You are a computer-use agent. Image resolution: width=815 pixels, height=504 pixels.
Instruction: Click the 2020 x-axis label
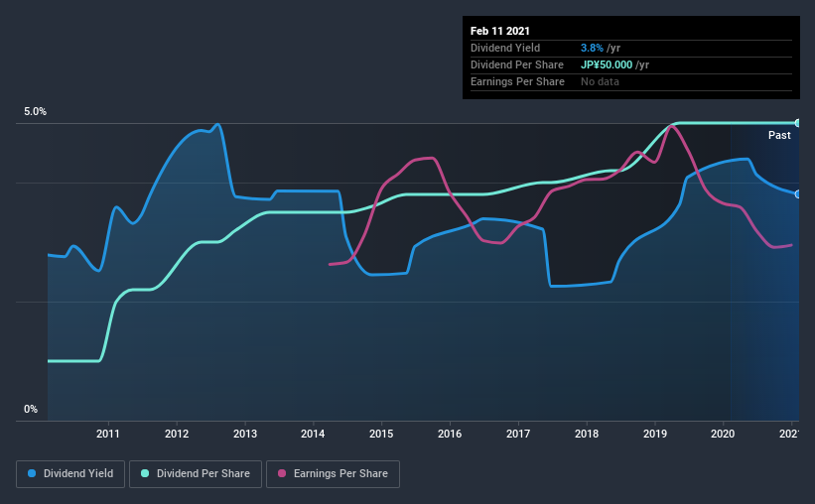(723, 434)
